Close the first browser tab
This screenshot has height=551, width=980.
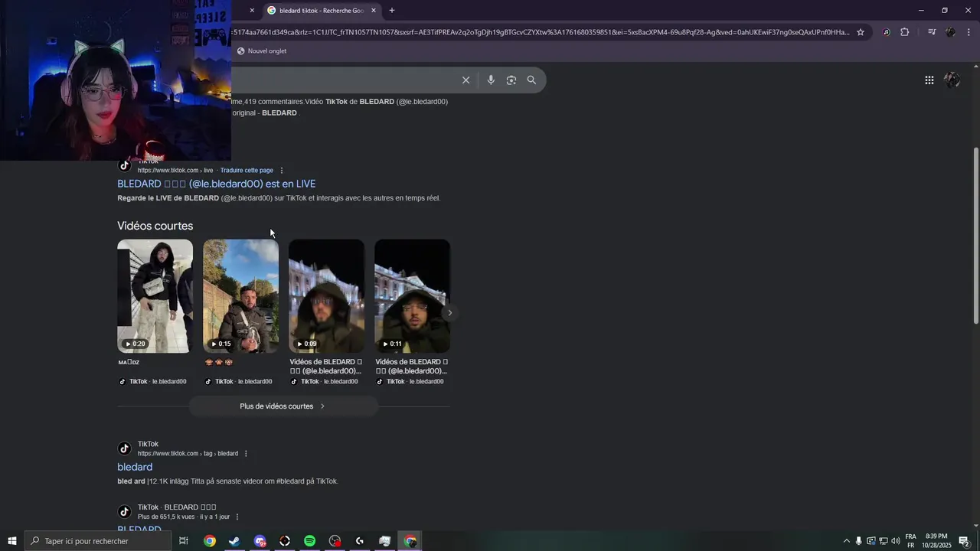click(x=252, y=11)
